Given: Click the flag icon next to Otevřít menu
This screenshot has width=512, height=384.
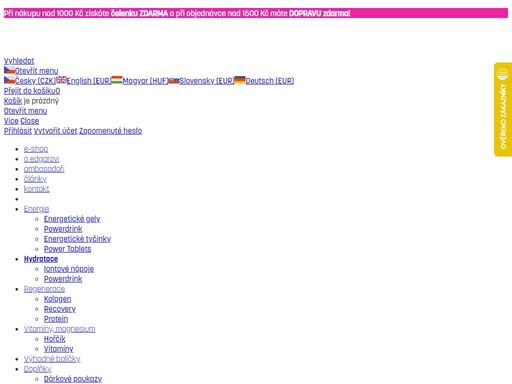Looking at the screenshot, I should pos(9,70).
